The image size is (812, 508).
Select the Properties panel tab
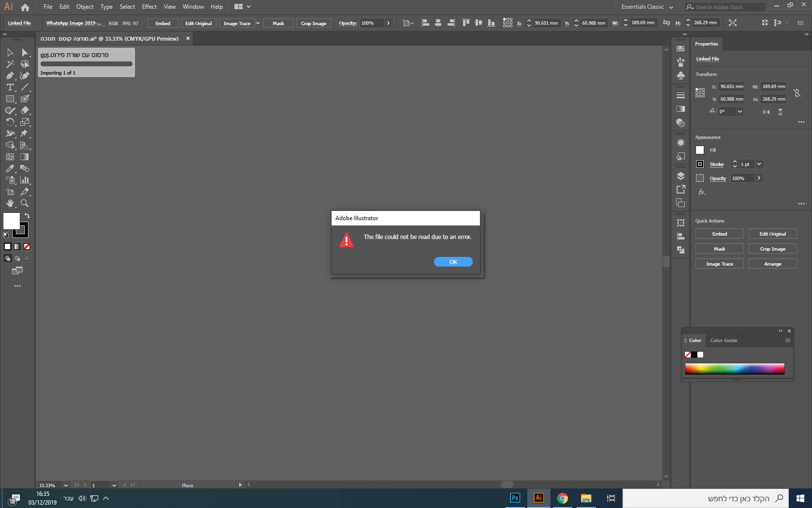point(706,44)
